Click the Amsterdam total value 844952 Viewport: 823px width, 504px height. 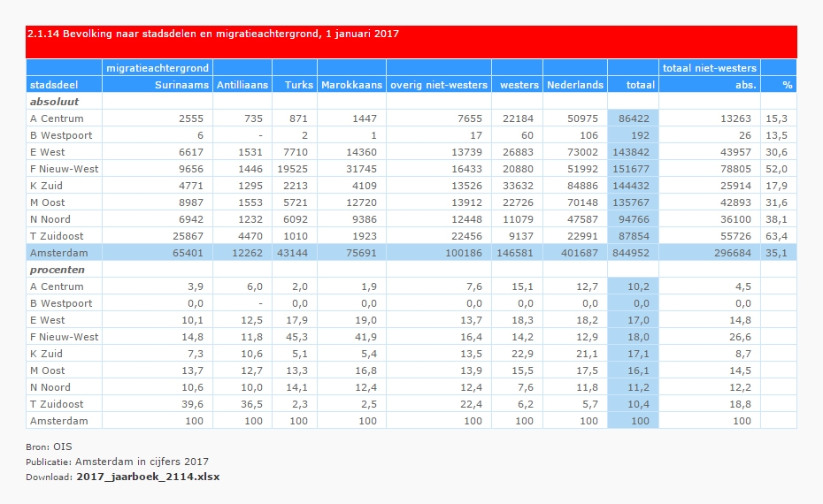click(634, 253)
